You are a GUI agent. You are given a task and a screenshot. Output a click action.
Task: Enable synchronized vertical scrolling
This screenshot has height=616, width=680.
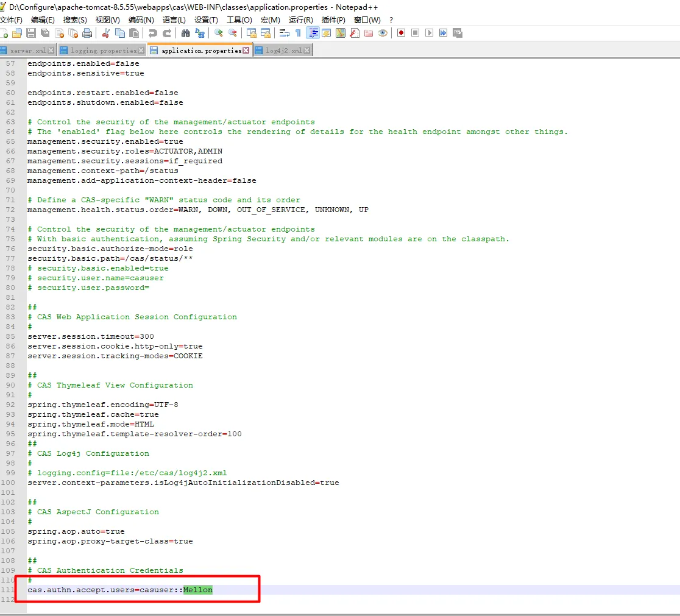tap(252, 33)
